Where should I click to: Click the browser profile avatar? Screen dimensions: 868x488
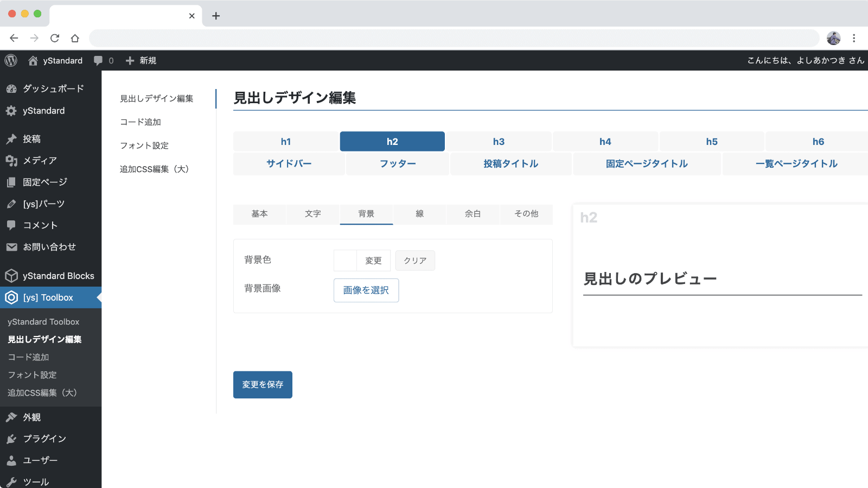pos(834,38)
